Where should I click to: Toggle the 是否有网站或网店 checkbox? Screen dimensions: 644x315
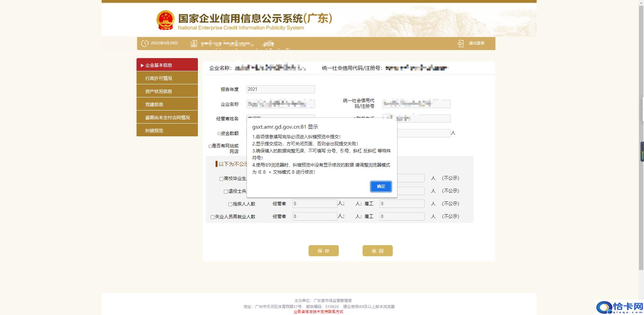[x=210, y=146]
